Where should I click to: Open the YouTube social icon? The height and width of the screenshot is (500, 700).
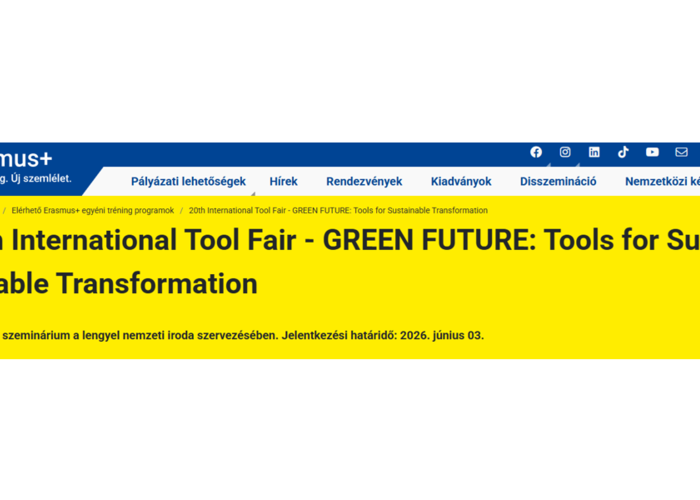click(652, 152)
